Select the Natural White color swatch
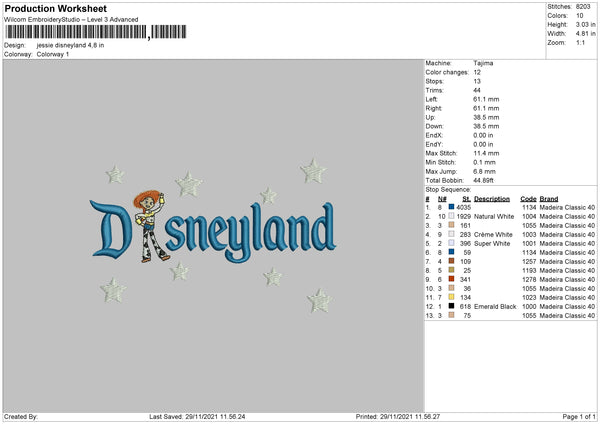This screenshot has width=600, height=424. [451, 216]
